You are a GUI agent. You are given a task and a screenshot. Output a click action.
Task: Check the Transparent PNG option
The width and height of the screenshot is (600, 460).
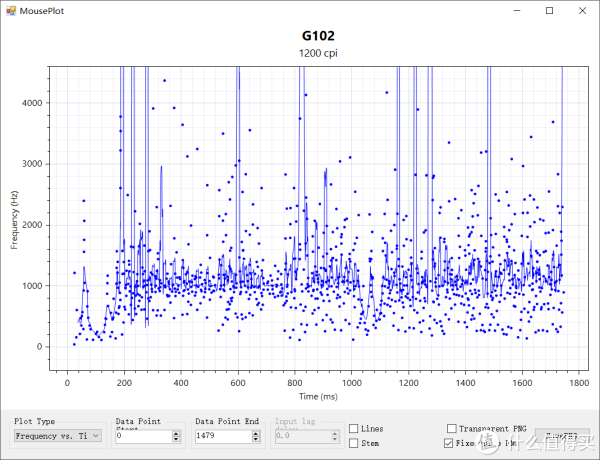pos(450,428)
